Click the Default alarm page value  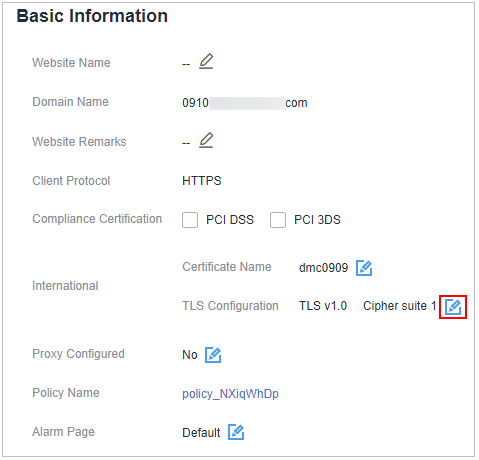point(201,433)
